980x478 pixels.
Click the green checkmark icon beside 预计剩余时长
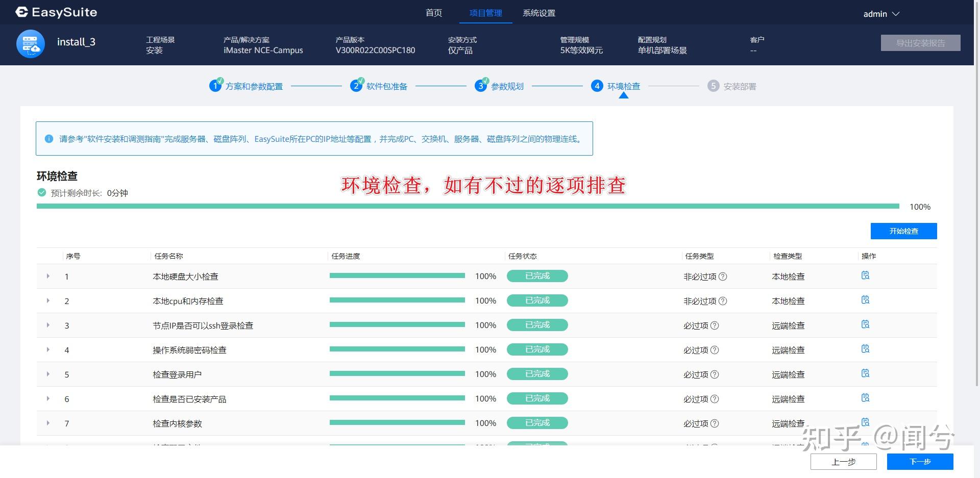coord(41,193)
